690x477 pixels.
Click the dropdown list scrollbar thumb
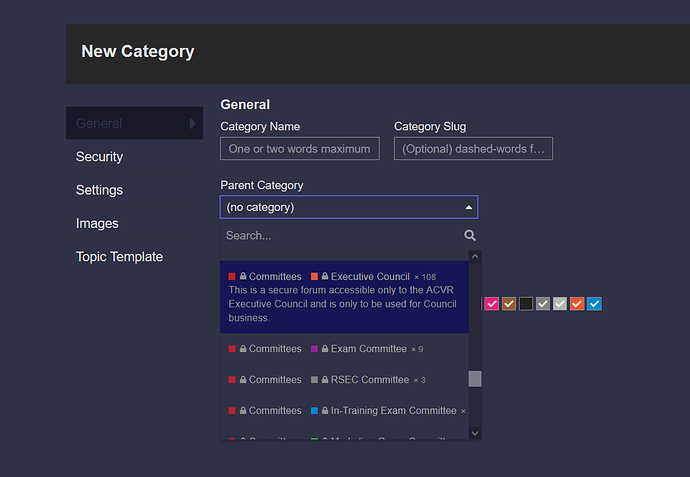click(x=475, y=379)
